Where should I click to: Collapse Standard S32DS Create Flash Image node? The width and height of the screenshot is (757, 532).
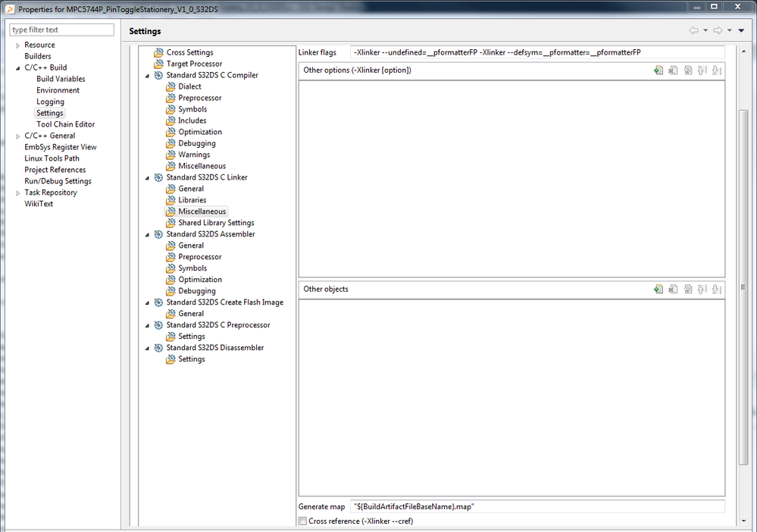pyautogui.click(x=147, y=302)
